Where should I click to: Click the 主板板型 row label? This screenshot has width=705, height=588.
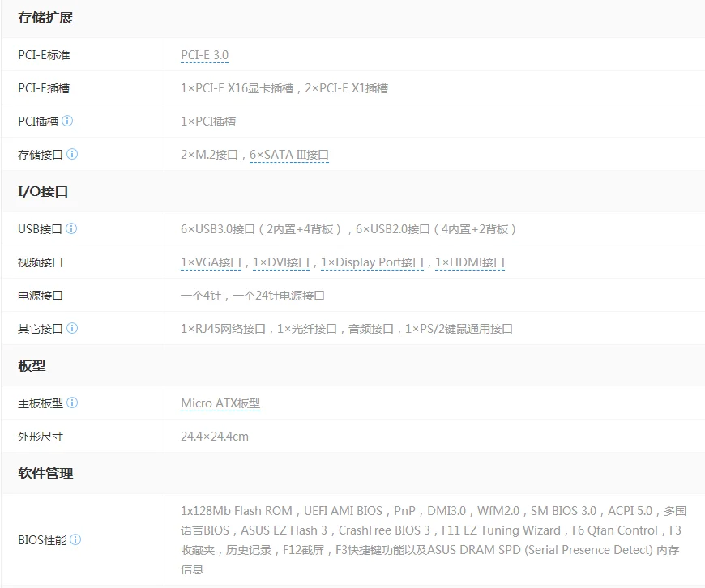tap(40, 403)
